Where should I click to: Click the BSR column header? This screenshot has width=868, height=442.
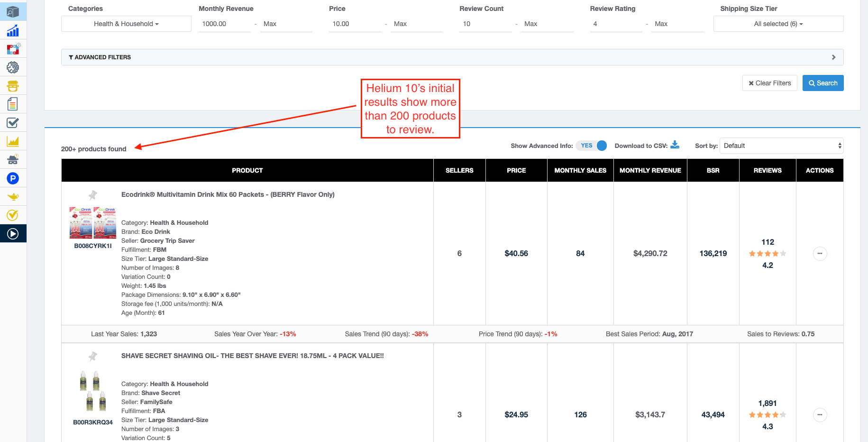click(713, 170)
